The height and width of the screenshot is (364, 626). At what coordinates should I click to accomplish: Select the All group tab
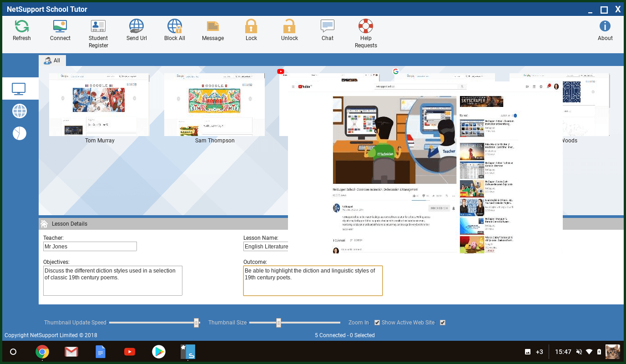(x=52, y=61)
